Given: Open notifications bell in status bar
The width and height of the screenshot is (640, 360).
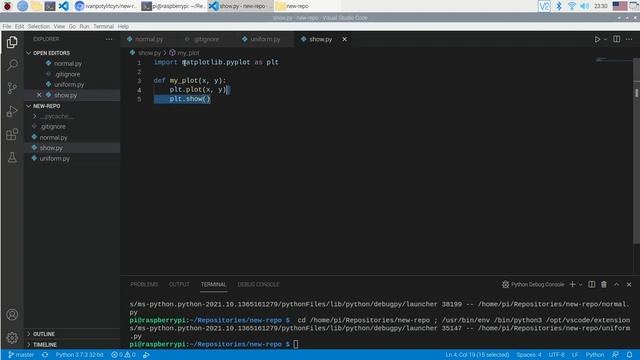Looking at the screenshot, I should 629,355.
